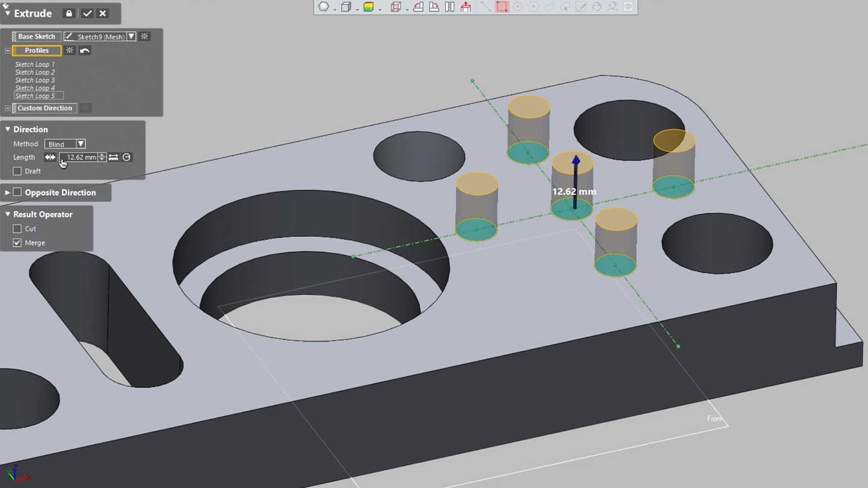The height and width of the screenshot is (488, 868).
Task: Cancel the Extrude operation with the X
Action: [102, 13]
